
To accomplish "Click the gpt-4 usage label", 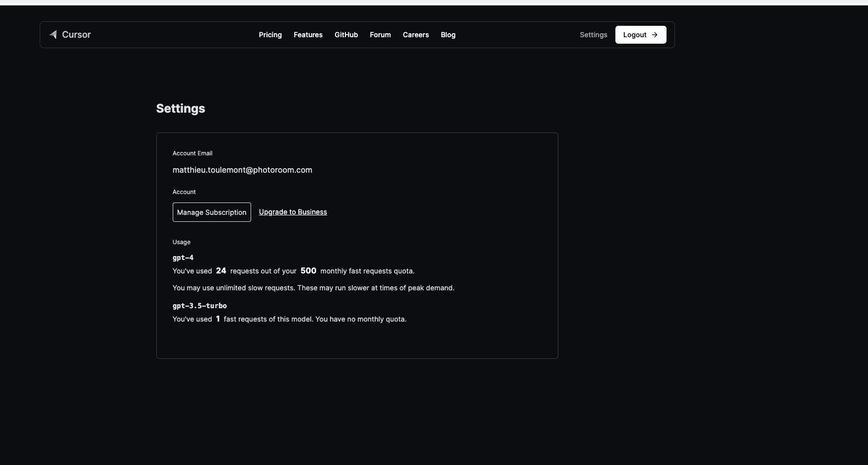I will coord(183,258).
